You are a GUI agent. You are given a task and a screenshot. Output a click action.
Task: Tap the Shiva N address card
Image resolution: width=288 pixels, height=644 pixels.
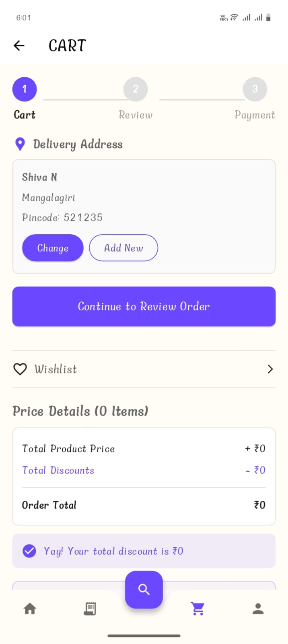tap(144, 197)
